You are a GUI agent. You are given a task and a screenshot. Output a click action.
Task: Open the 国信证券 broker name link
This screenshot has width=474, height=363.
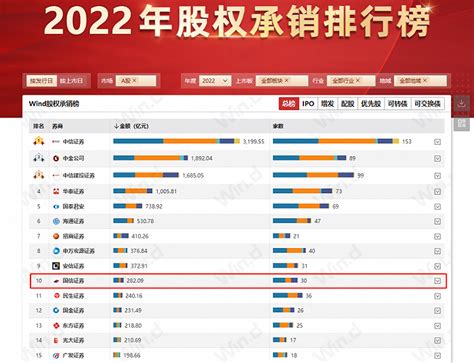click(73, 281)
